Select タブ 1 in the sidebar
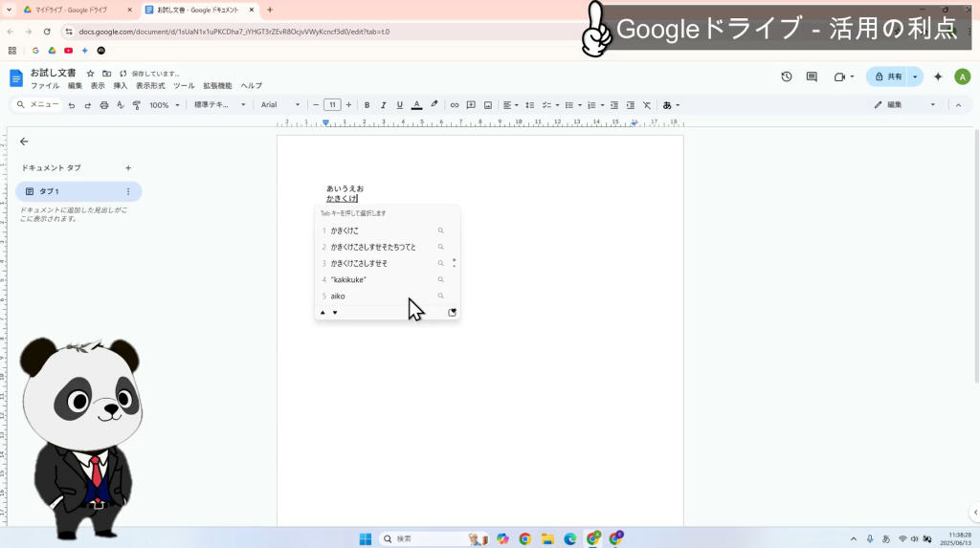This screenshot has height=548, width=980. [78, 191]
